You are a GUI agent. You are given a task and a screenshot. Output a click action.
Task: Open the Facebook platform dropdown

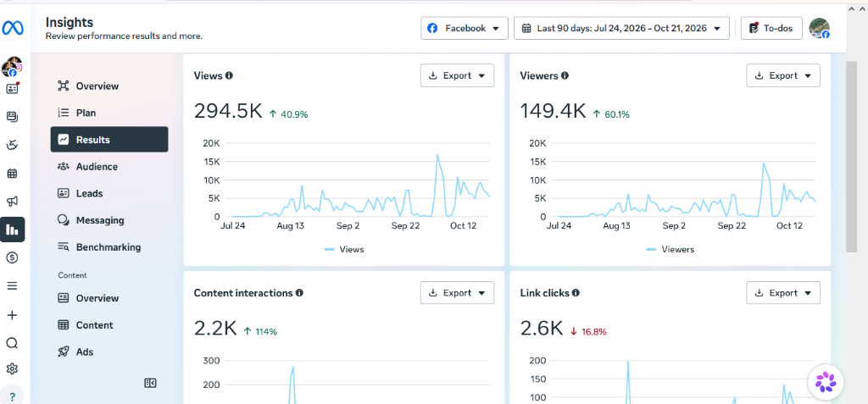coord(465,28)
